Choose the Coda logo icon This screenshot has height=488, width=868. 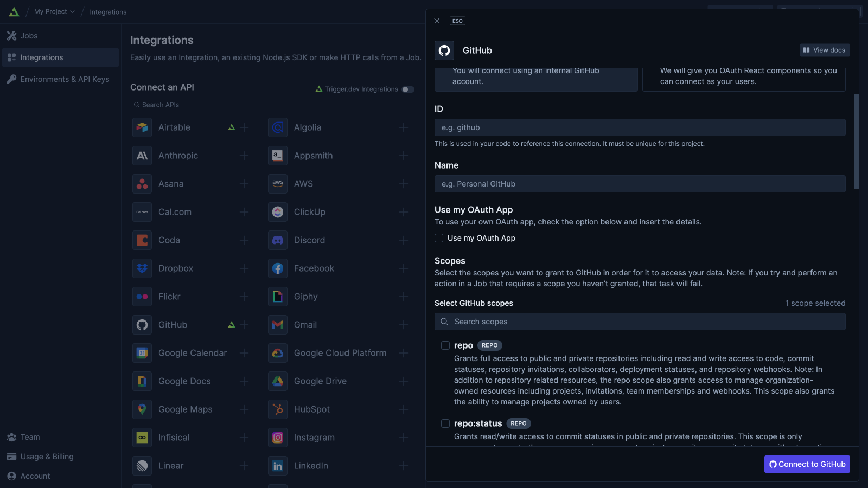142,240
